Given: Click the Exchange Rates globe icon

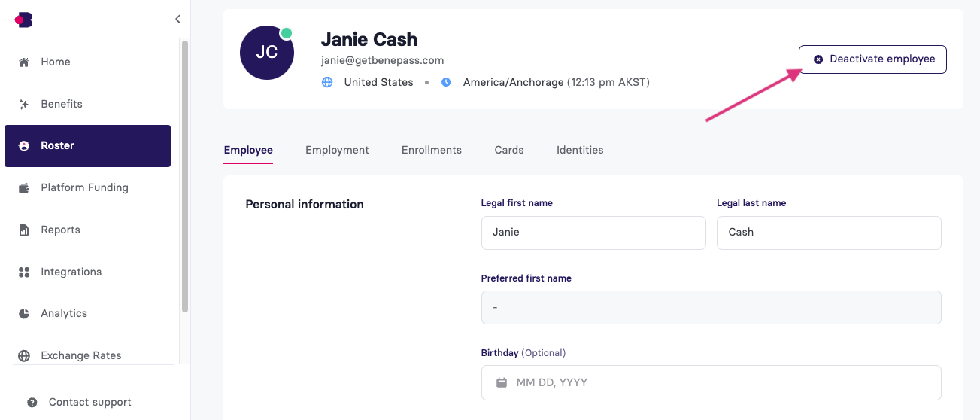Looking at the screenshot, I should pyautogui.click(x=24, y=355).
